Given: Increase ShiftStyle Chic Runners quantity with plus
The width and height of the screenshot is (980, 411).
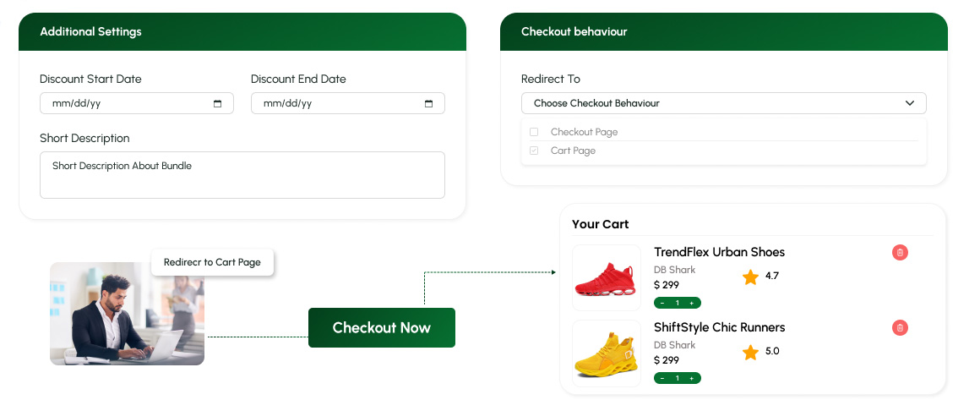Looking at the screenshot, I should click(691, 378).
